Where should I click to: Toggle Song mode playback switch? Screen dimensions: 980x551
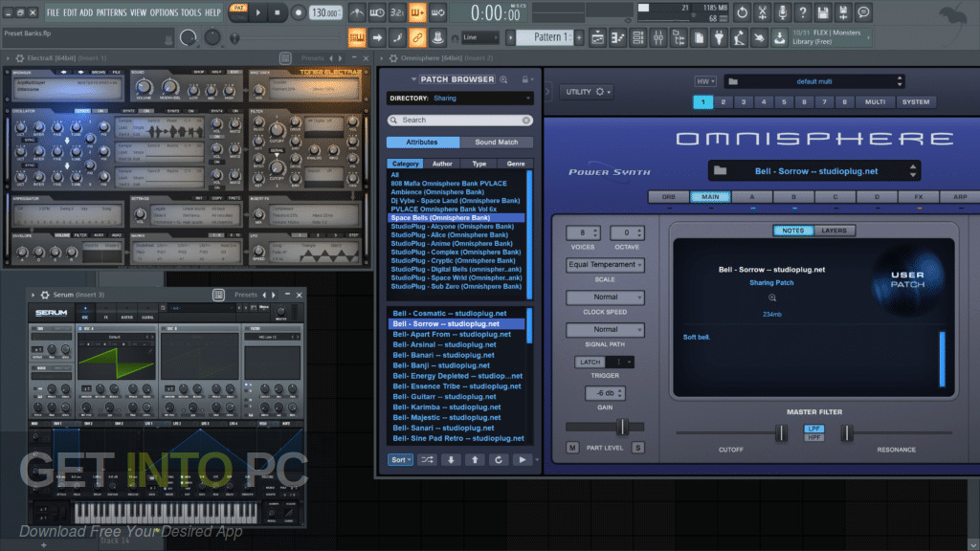(x=237, y=16)
